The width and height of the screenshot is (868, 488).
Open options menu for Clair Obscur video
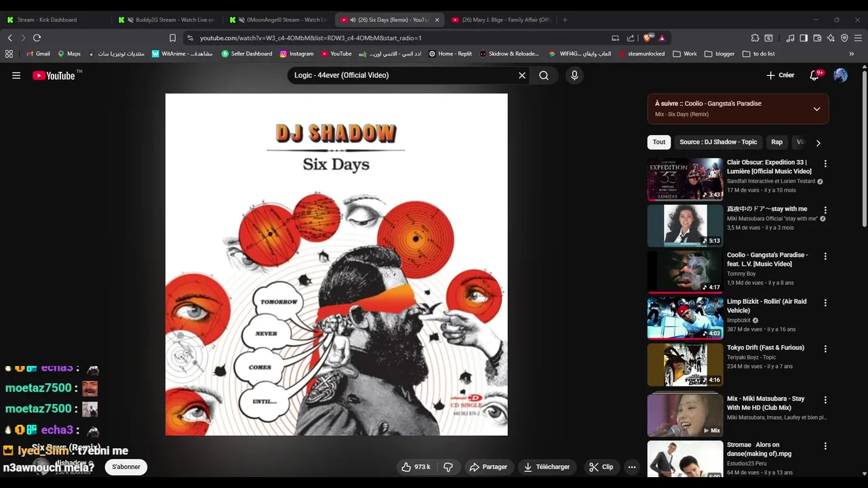tap(825, 163)
